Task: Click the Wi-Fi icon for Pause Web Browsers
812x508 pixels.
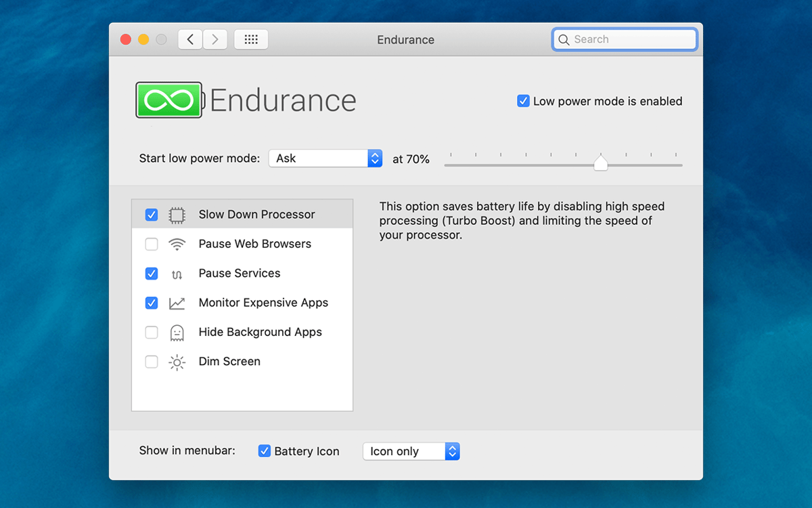Action: [177, 244]
